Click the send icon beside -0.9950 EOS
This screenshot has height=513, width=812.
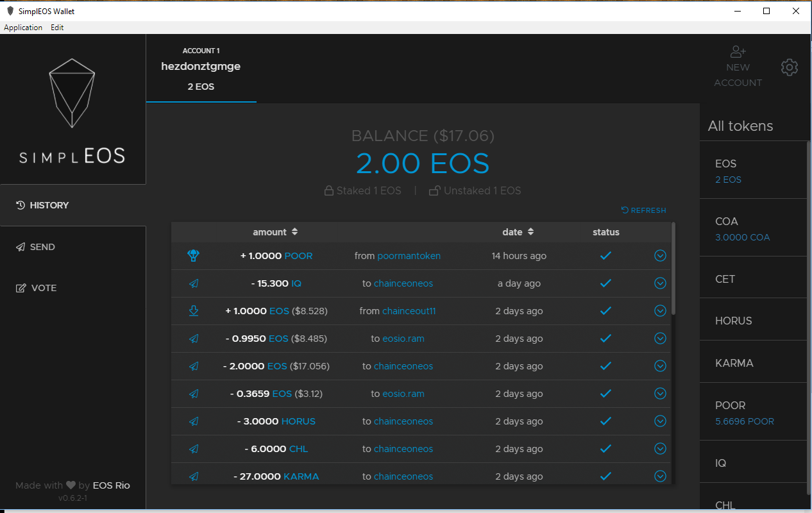click(x=194, y=339)
